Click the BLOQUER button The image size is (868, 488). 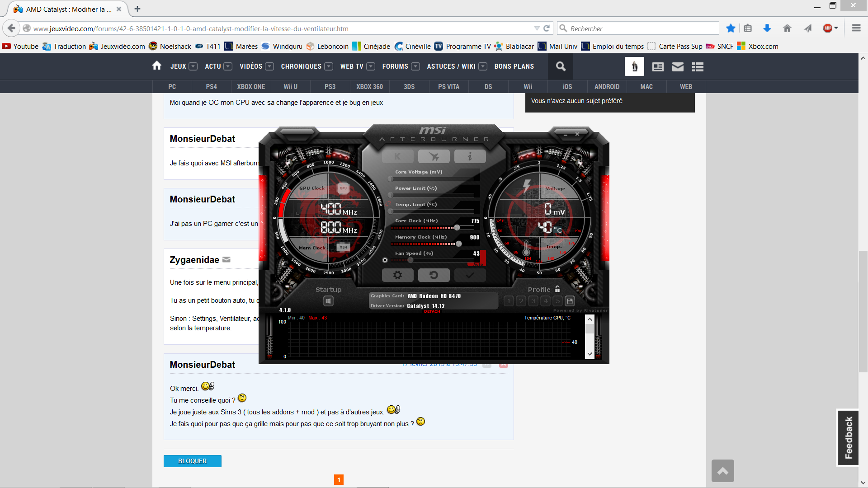(192, 461)
